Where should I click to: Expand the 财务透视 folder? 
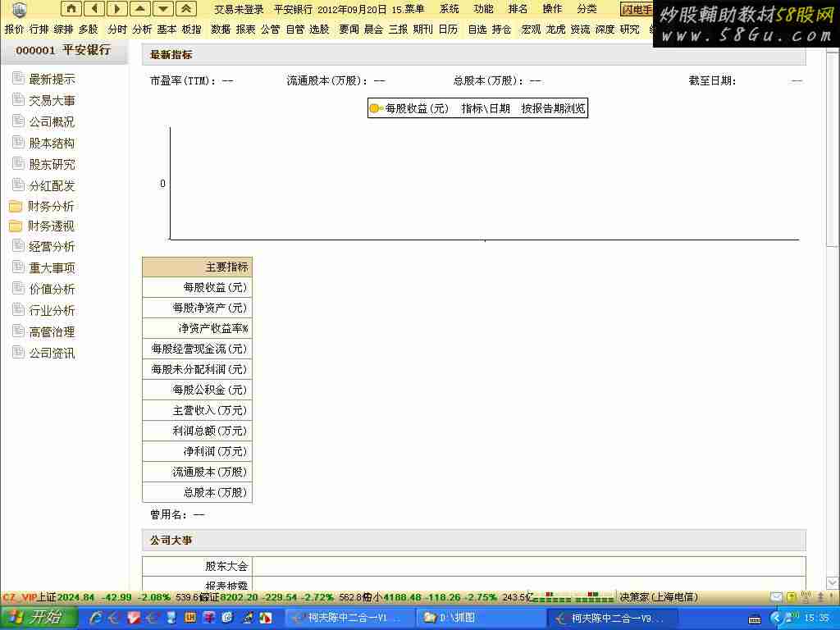(x=16, y=226)
